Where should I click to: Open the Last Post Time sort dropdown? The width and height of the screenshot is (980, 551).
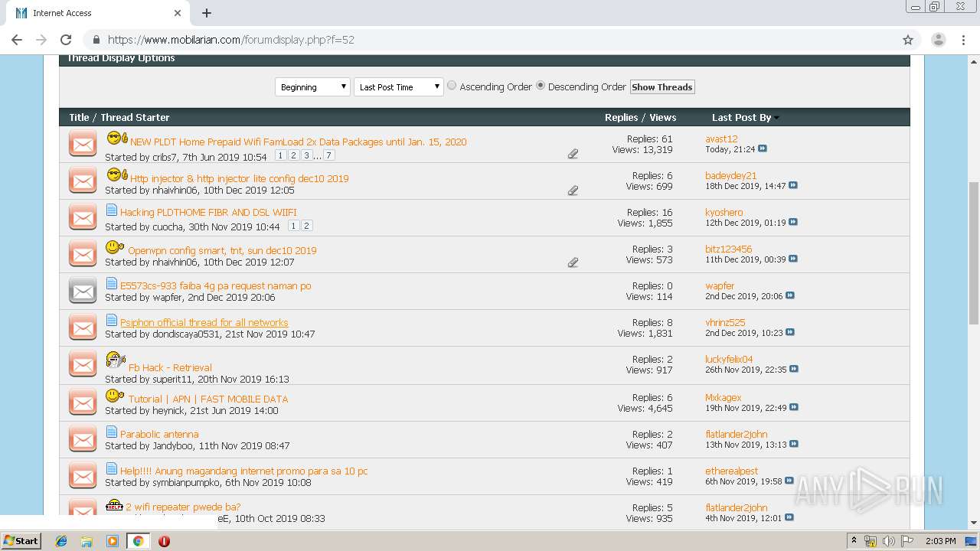coord(399,87)
